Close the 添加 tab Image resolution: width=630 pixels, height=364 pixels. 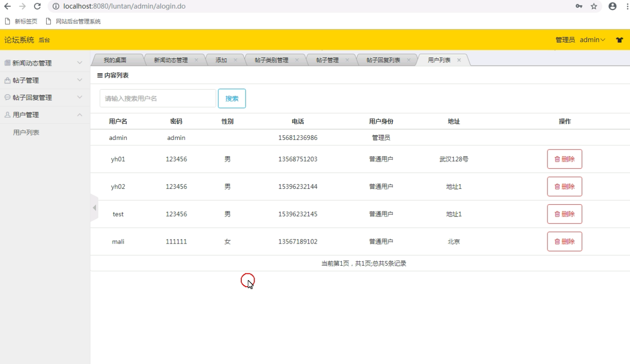click(x=236, y=60)
